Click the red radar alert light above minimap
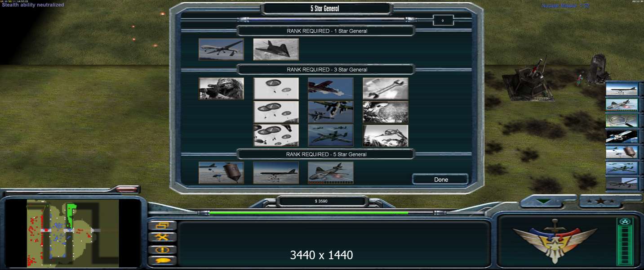This screenshot has height=270, width=644. [127, 190]
